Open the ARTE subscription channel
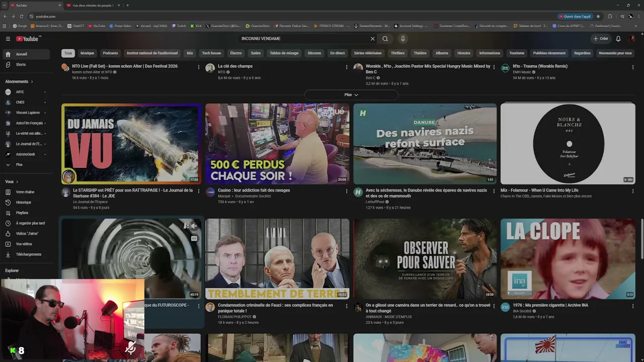 coord(26,92)
